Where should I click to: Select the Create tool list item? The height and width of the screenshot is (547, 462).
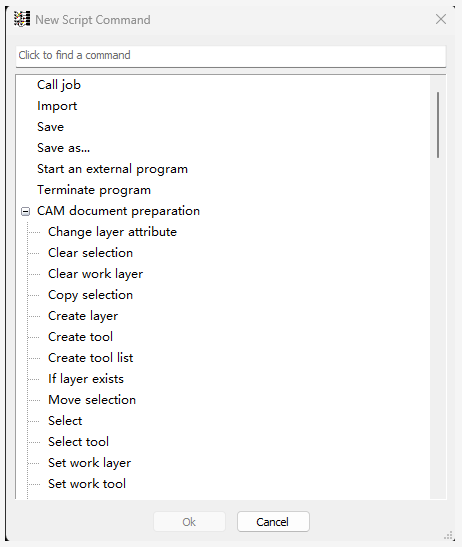click(91, 358)
